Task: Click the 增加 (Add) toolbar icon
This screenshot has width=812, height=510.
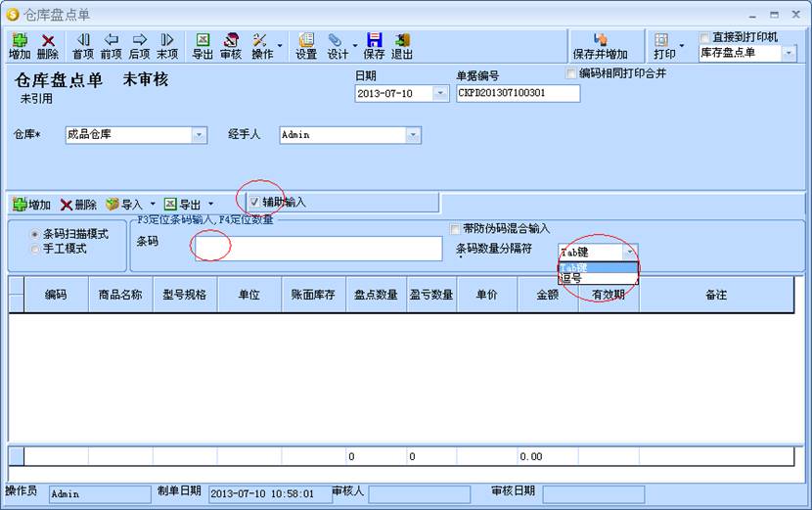Action: coord(19,45)
